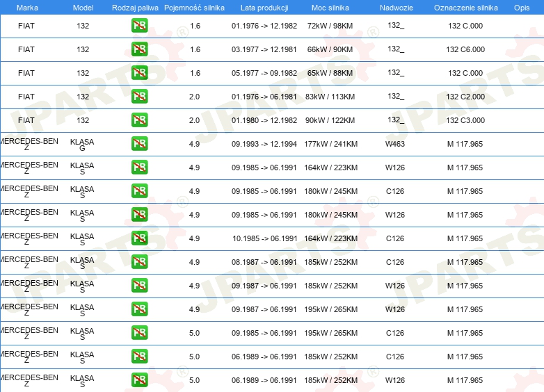This screenshot has width=544, height=392.
Task: Click the Moc silnika column header
Action: click(x=330, y=8)
